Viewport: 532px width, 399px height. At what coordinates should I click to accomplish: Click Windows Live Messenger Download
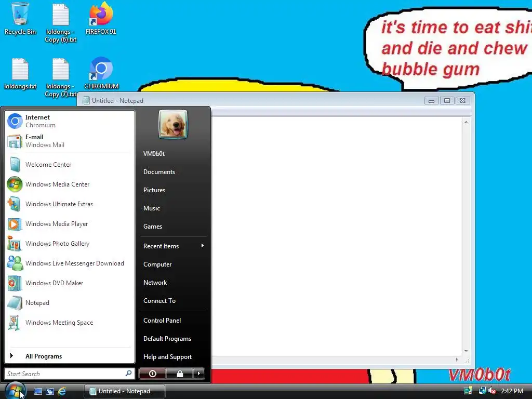click(x=69, y=263)
